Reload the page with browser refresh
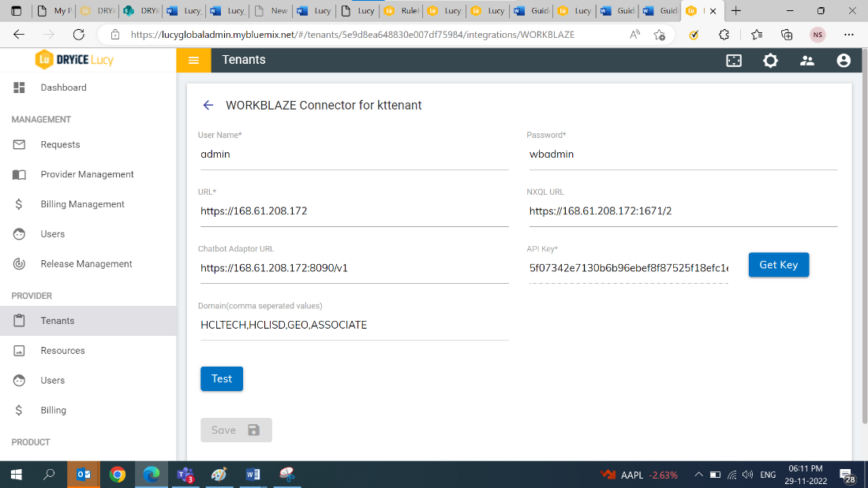The height and width of the screenshot is (488, 868). (79, 35)
